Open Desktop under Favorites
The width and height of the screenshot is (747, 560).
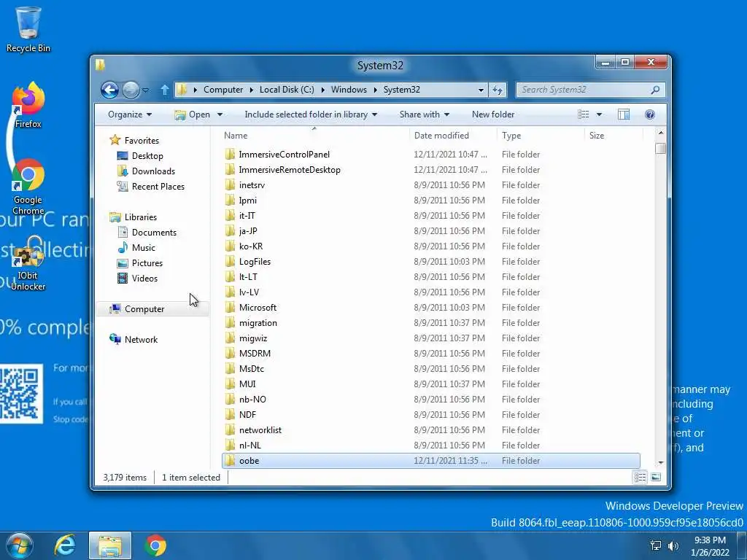[147, 156]
